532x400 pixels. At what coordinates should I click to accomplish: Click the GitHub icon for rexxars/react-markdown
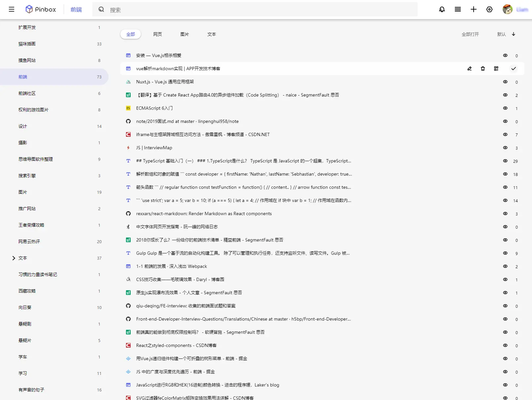(128, 214)
